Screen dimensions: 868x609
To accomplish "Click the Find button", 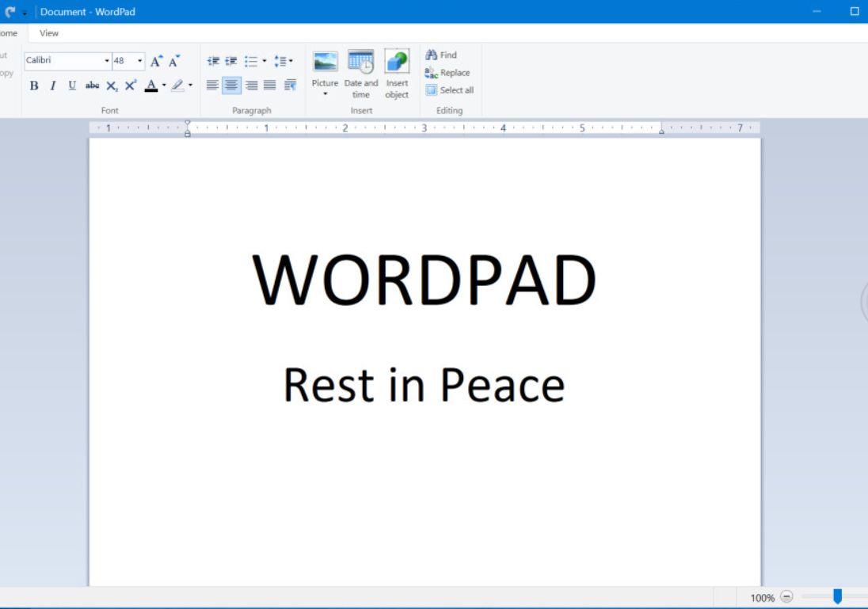I will [441, 55].
